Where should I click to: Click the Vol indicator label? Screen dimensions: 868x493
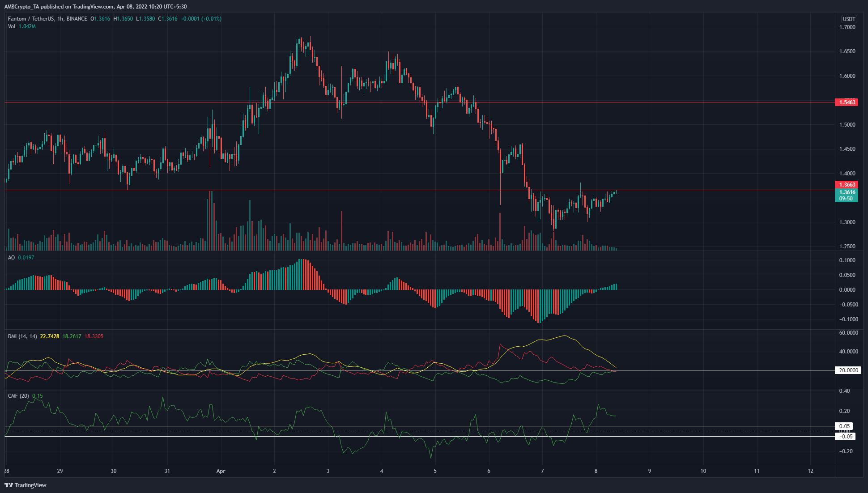click(12, 26)
